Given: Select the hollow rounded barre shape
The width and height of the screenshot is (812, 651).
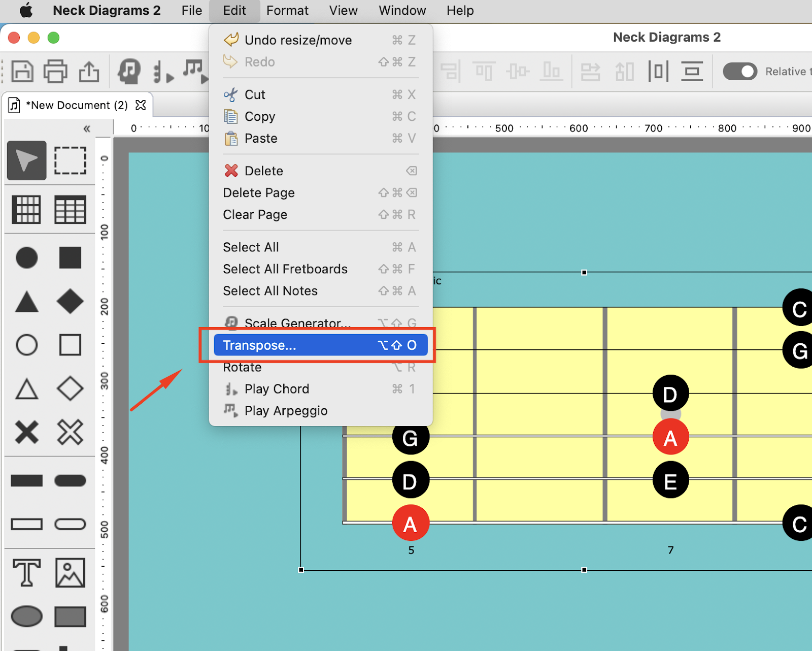Looking at the screenshot, I should [x=70, y=524].
